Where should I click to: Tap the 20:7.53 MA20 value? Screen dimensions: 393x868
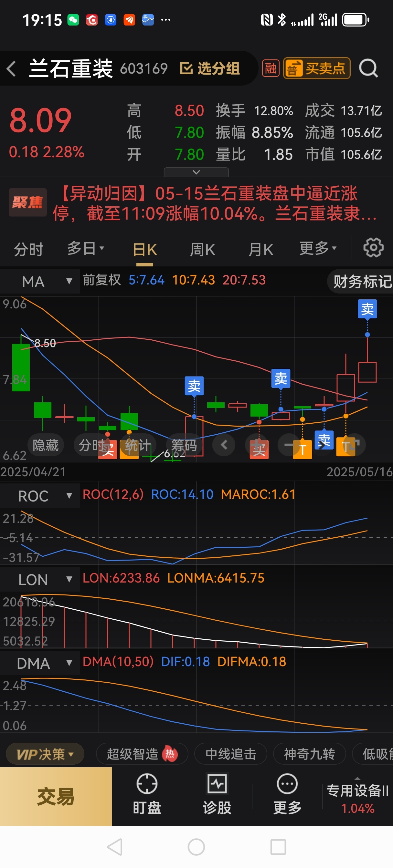[244, 280]
